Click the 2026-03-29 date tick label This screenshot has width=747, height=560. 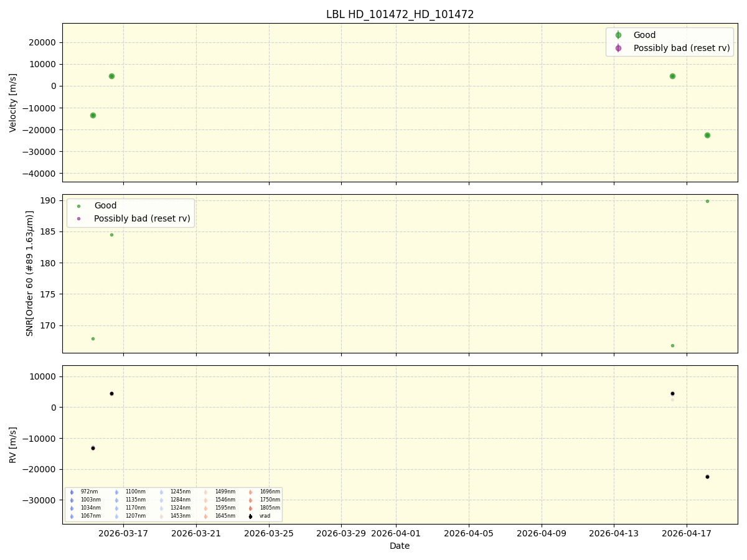341,533
